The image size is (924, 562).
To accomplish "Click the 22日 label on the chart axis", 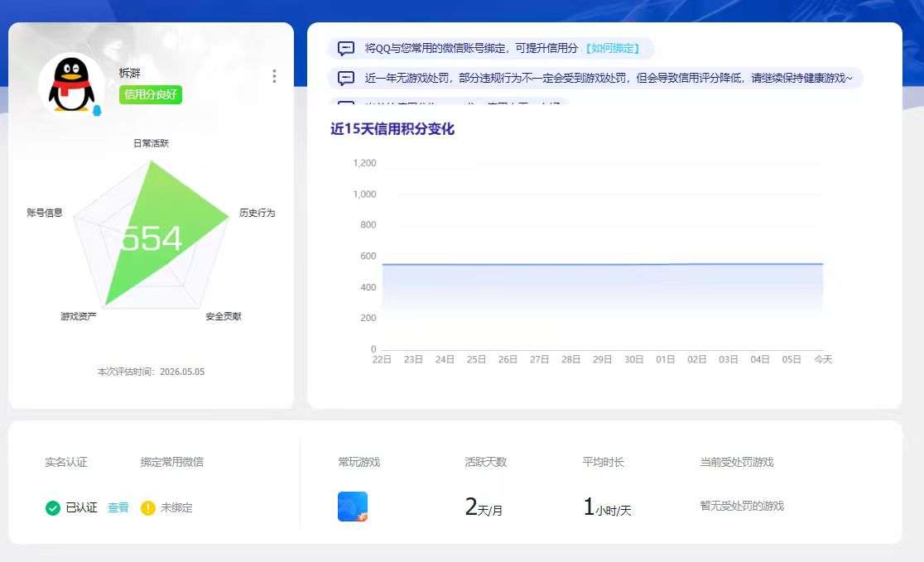I will (382, 359).
